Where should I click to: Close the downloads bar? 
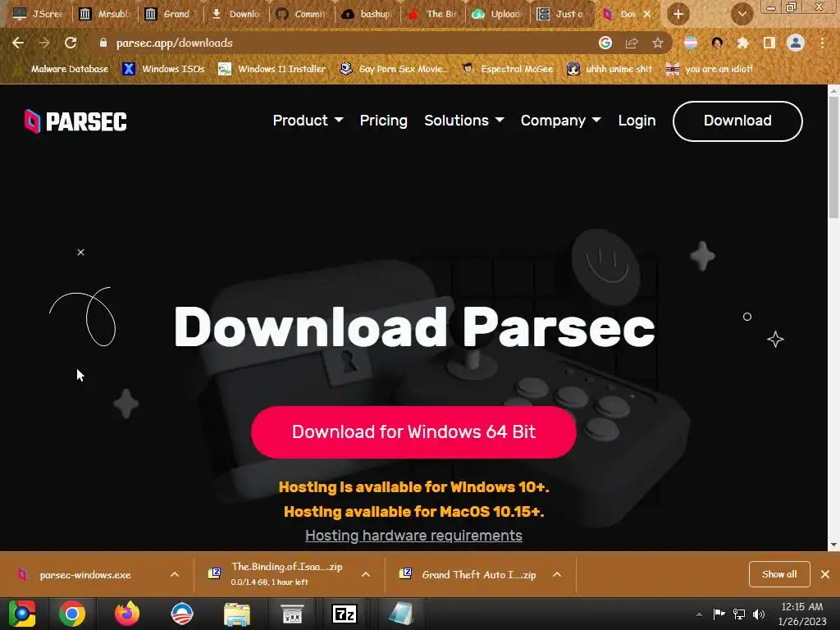tap(825, 574)
